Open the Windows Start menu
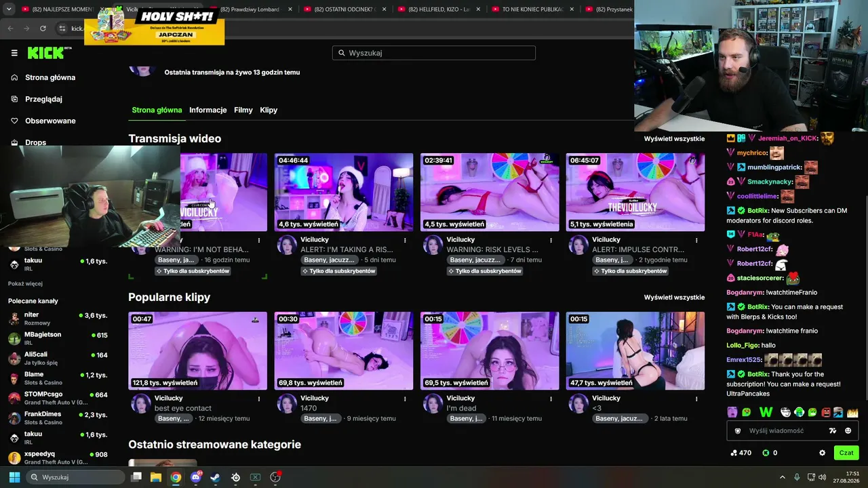Screen dimensions: 868x488 tap(14, 477)
